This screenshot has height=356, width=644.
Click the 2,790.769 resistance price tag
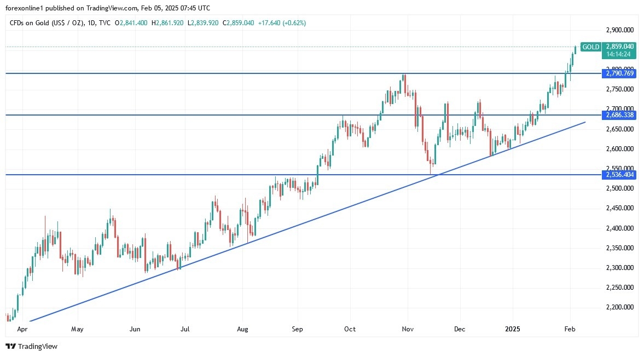[619, 73]
